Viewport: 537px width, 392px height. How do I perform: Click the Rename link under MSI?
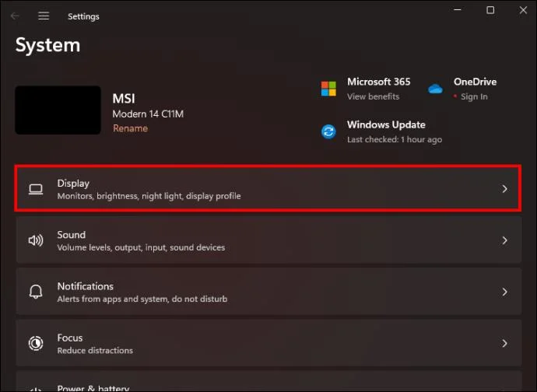click(130, 128)
